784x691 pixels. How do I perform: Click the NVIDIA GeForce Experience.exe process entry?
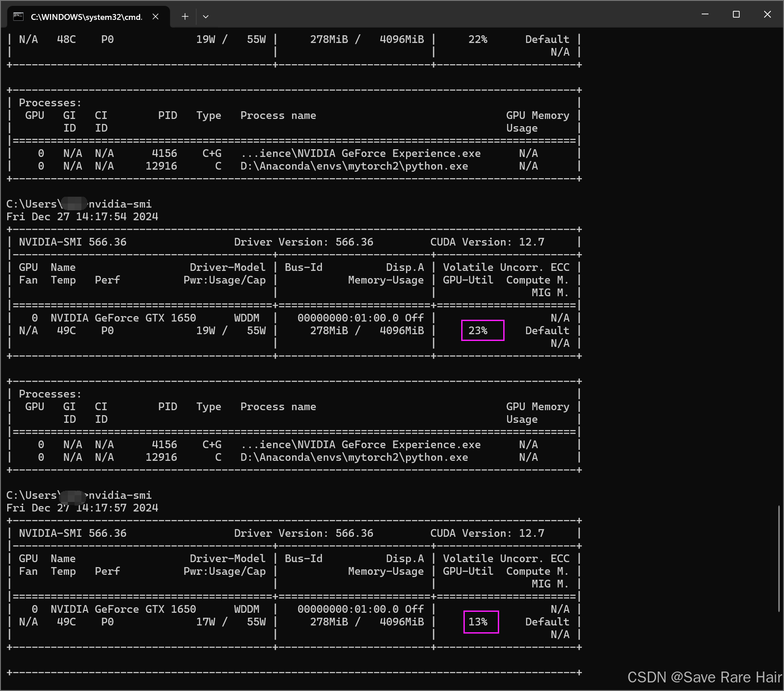[x=360, y=445]
